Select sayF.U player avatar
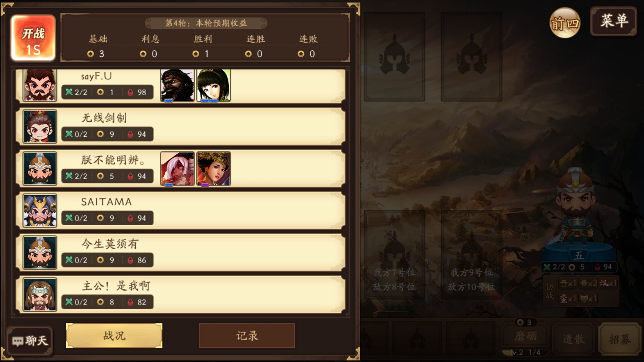The height and width of the screenshot is (362, 644). [40, 85]
